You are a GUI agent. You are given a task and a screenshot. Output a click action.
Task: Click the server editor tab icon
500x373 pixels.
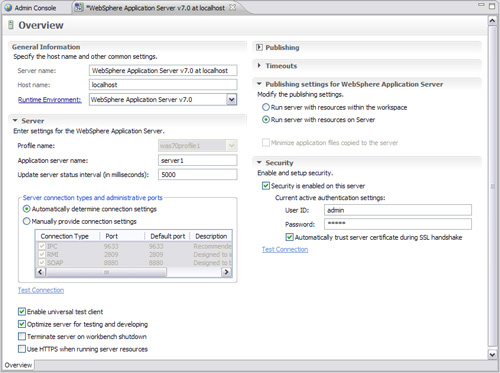click(x=79, y=7)
